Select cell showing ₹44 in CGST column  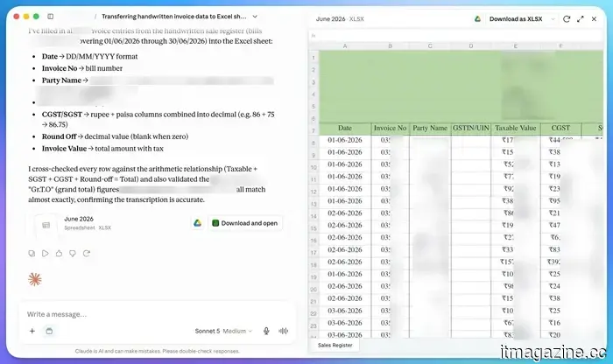(560, 140)
